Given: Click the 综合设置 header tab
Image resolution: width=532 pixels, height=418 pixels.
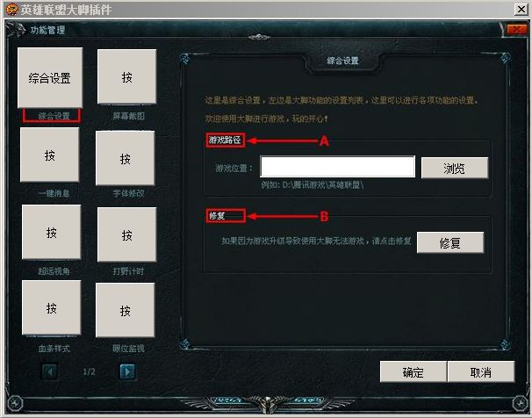Looking at the screenshot, I should pos(342,61).
